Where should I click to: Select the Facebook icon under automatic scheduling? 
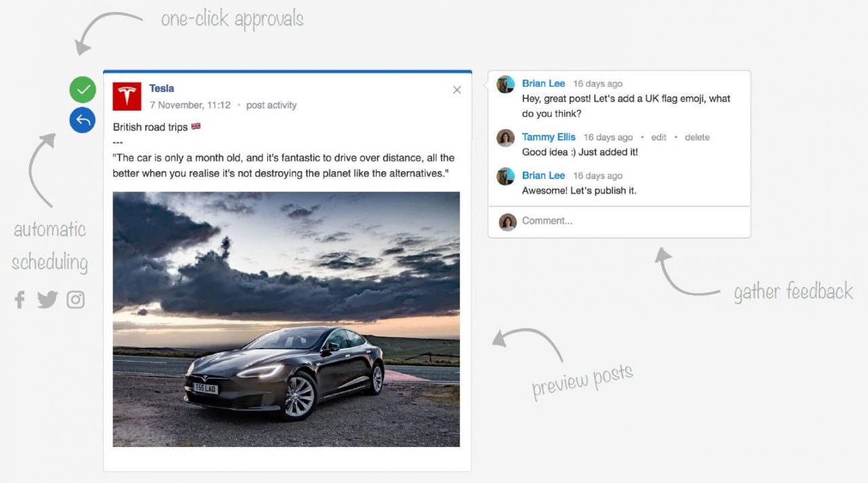20,299
